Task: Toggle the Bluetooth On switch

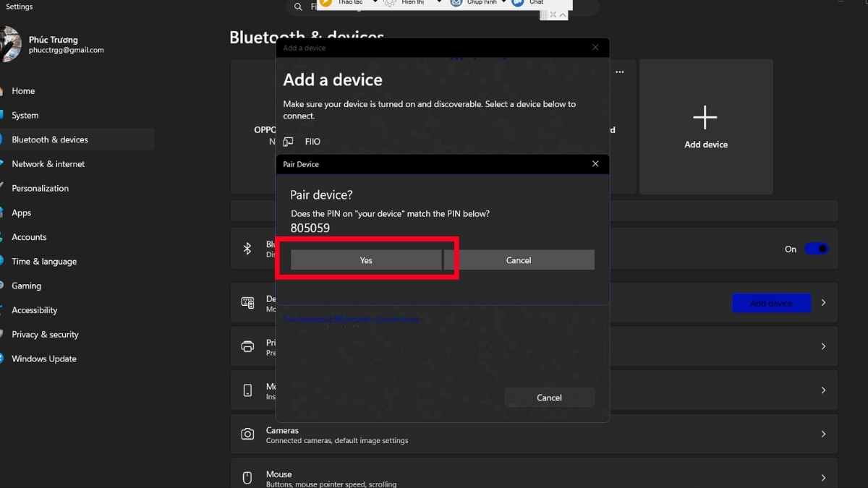Action: coord(817,249)
